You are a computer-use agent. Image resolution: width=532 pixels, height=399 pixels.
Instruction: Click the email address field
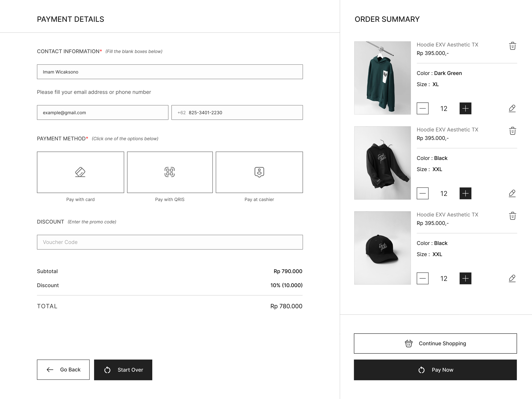[x=103, y=112]
